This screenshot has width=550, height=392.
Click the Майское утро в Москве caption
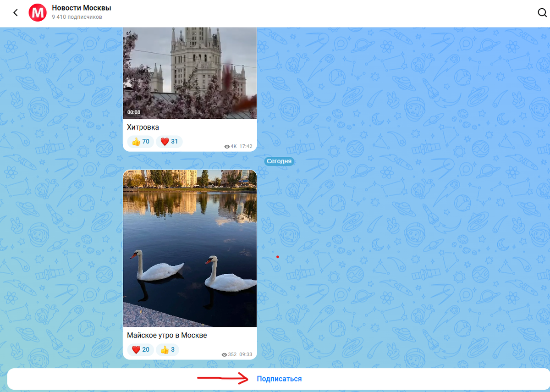(167, 335)
